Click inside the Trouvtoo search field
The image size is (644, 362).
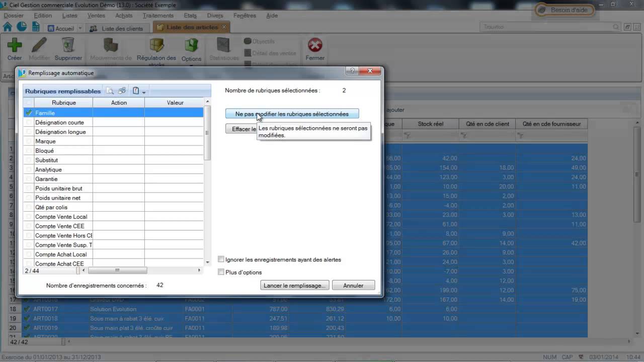click(x=546, y=27)
